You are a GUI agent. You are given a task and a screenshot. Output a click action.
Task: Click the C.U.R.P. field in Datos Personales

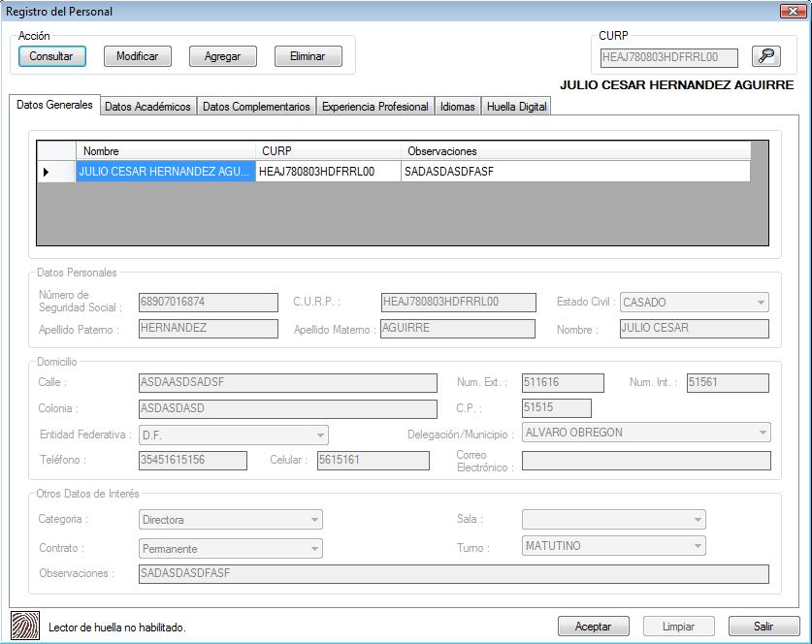[x=458, y=303]
